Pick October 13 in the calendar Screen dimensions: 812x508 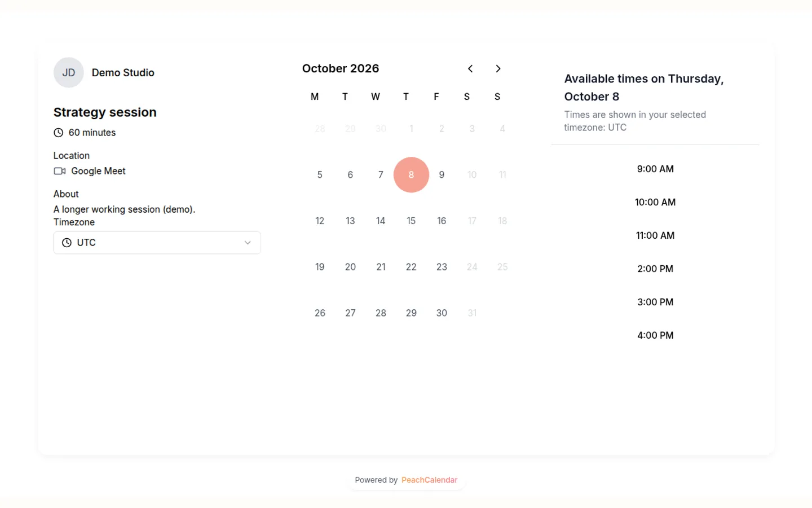tap(350, 221)
